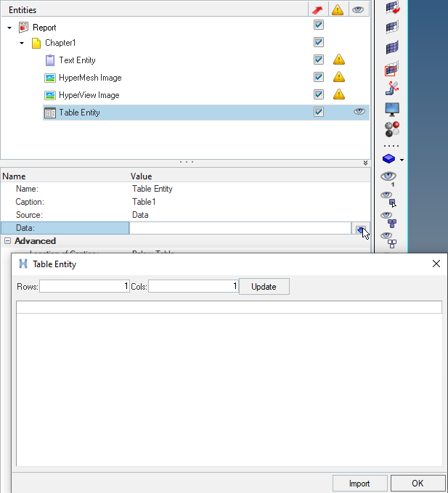The height and width of the screenshot is (493, 448).
Task: Click the Caption value 'Table1'
Action: pyautogui.click(x=144, y=202)
